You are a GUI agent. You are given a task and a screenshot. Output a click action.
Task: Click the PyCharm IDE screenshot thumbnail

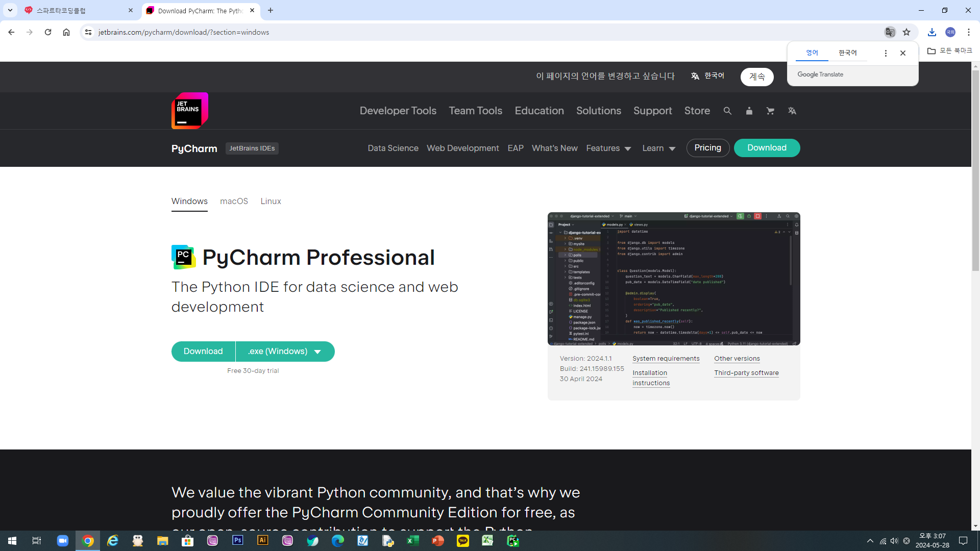tap(674, 279)
